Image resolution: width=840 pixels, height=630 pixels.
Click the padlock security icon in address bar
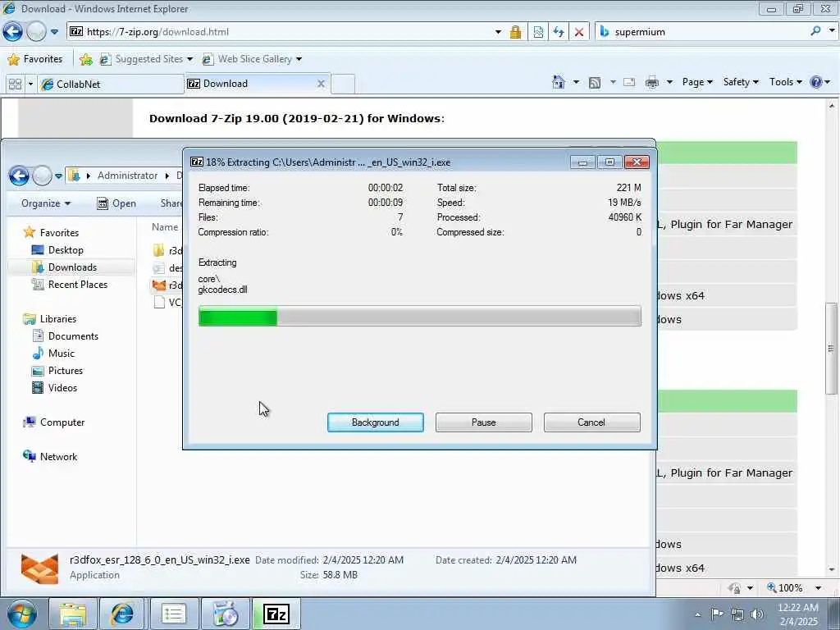click(x=515, y=32)
